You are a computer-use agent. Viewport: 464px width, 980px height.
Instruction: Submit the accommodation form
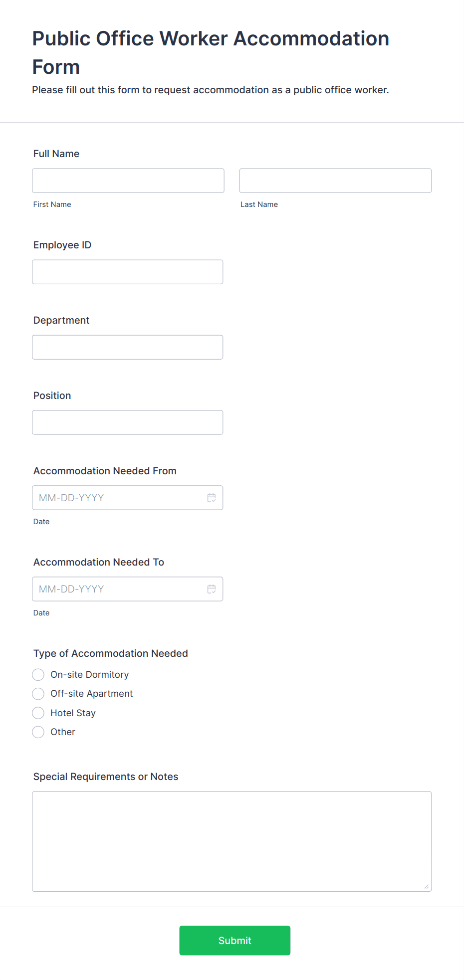[235, 941]
